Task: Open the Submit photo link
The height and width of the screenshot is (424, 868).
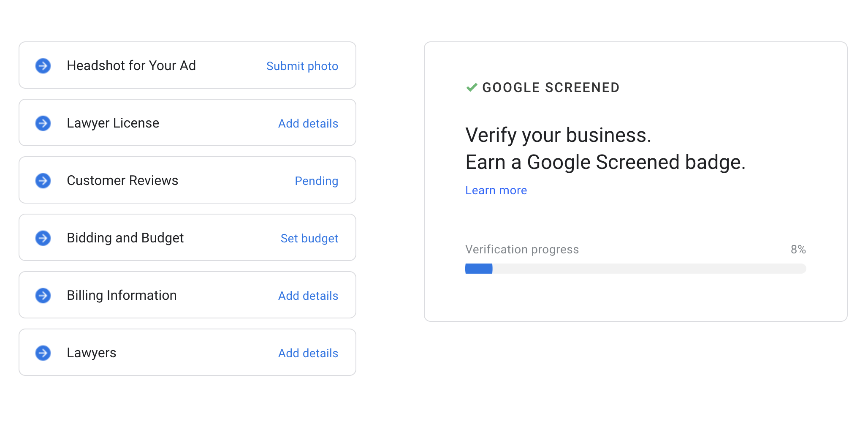Action: [x=302, y=66]
